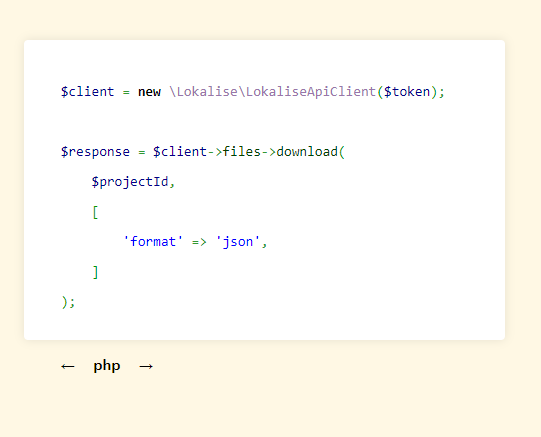Click the download( method call
The width and height of the screenshot is (541, 437).
coord(311,151)
